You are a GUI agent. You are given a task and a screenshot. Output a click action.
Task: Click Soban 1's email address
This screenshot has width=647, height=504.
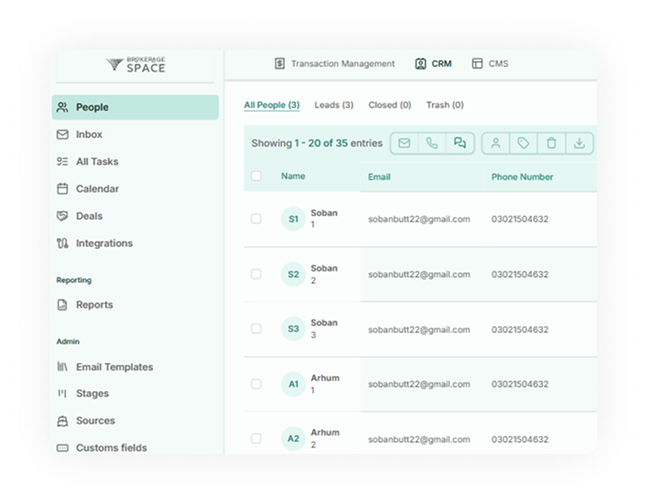click(419, 219)
